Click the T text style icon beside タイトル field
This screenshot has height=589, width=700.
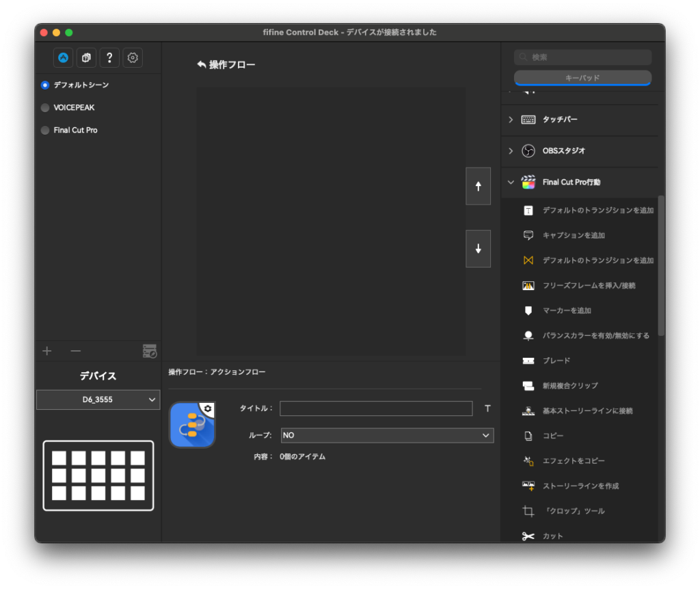(487, 408)
